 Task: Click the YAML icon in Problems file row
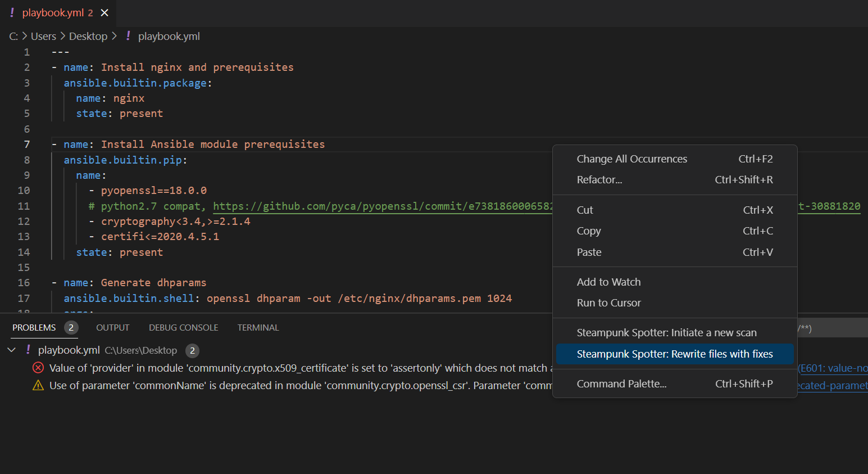pos(28,350)
